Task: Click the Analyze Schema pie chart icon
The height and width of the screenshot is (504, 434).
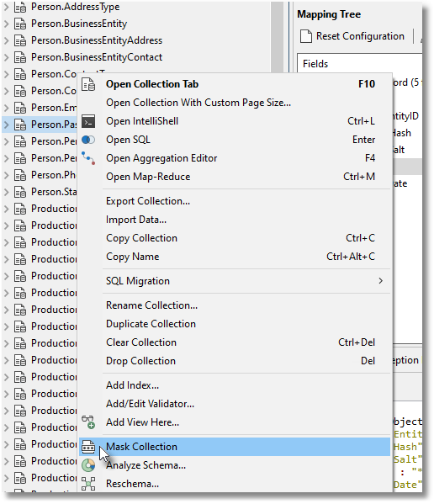Action: point(88,465)
